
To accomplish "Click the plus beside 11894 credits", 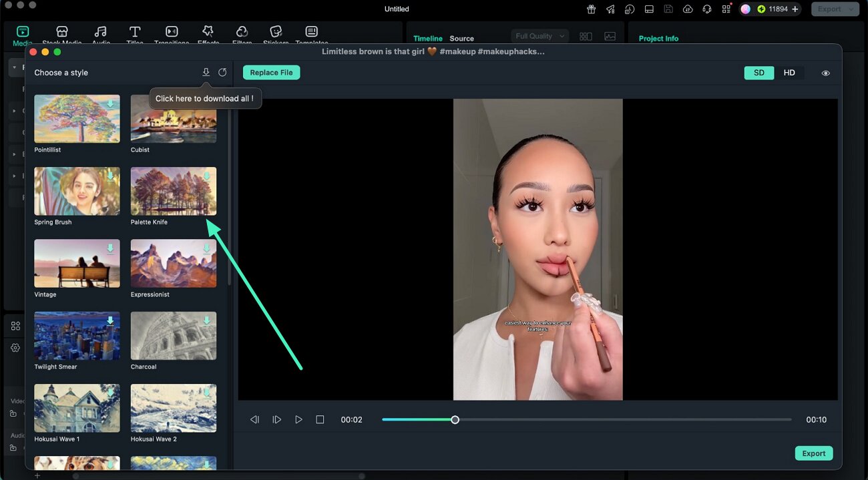I will tap(795, 9).
